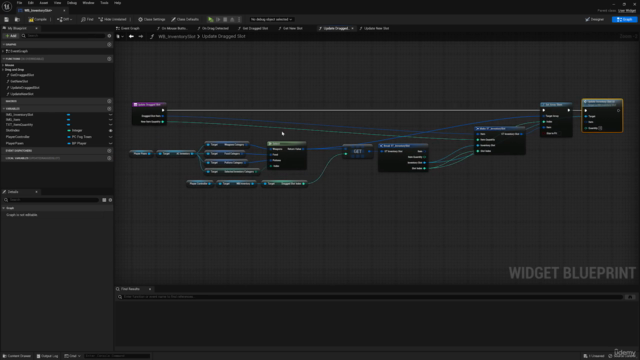
Task: Open My Blueprint settings gear
Action: 109,36
